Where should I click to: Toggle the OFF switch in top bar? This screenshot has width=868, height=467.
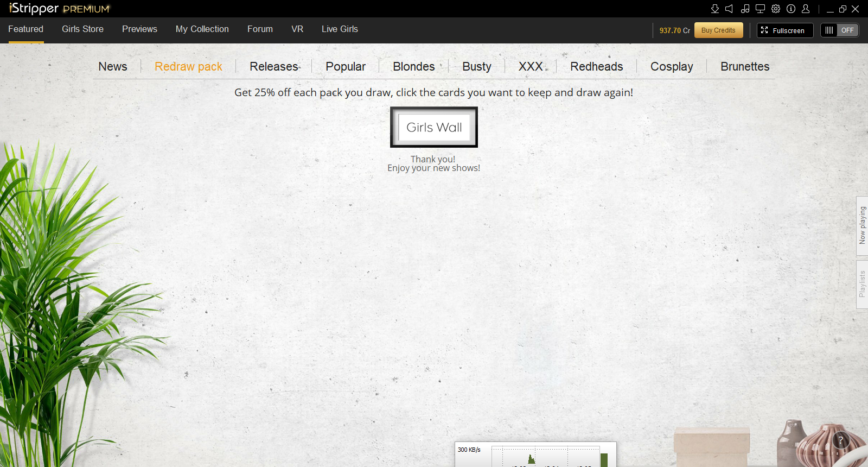[x=839, y=30]
